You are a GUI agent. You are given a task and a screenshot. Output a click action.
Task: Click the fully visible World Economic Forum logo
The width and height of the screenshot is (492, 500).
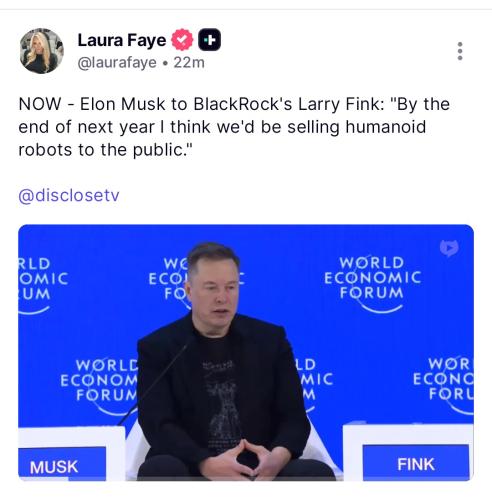pyautogui.click(x=372, y=285)
